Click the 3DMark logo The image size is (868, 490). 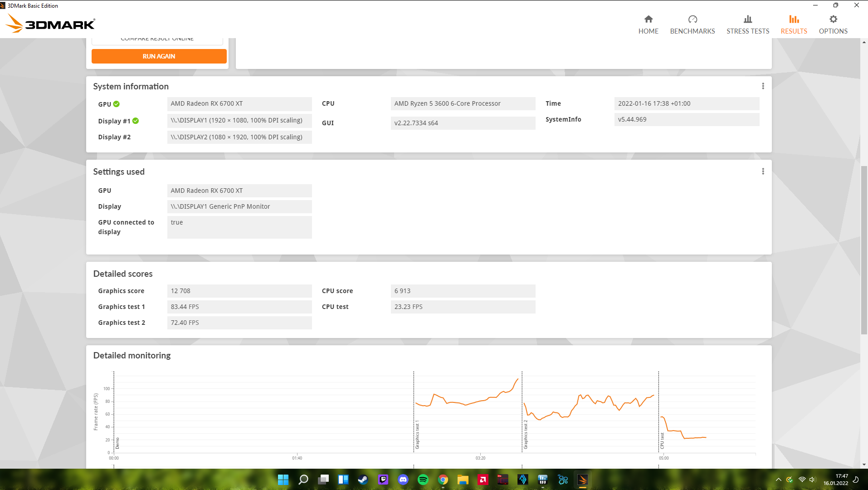(51, 24)
